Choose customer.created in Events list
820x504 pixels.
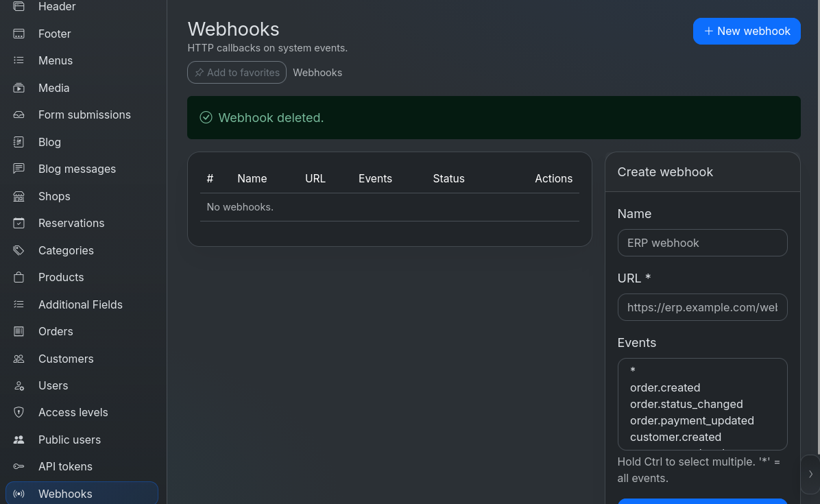(x=675, y=437)
